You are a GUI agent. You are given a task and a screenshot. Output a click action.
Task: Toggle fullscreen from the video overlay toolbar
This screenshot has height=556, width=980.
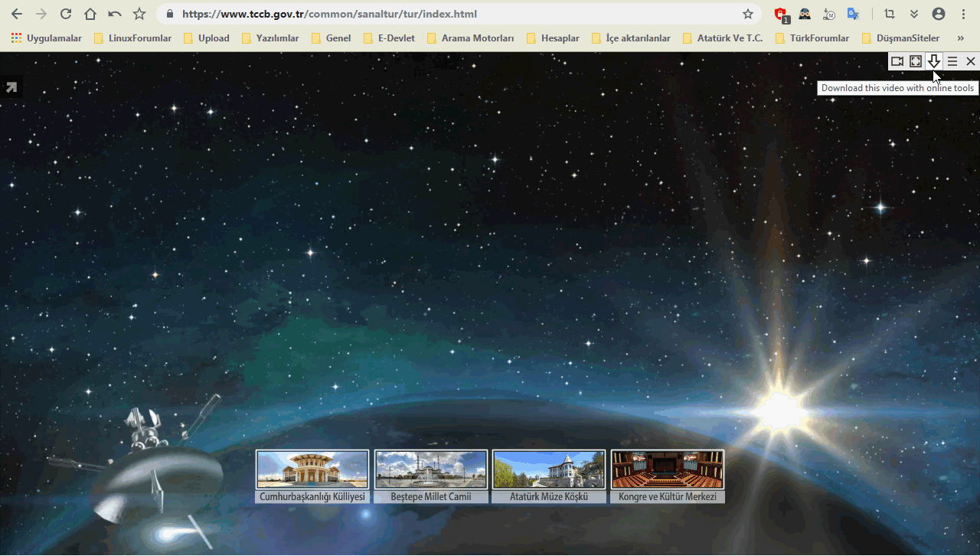tap(916, 61)
